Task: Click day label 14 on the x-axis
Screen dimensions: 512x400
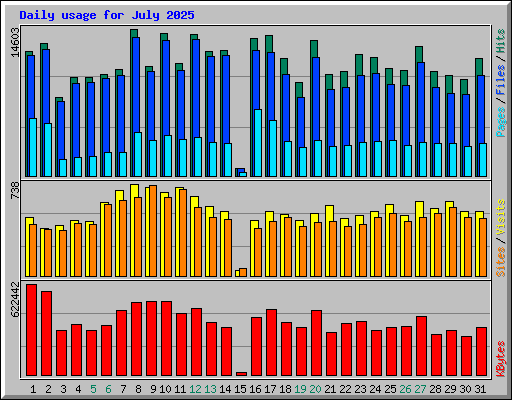Action: 225,389
